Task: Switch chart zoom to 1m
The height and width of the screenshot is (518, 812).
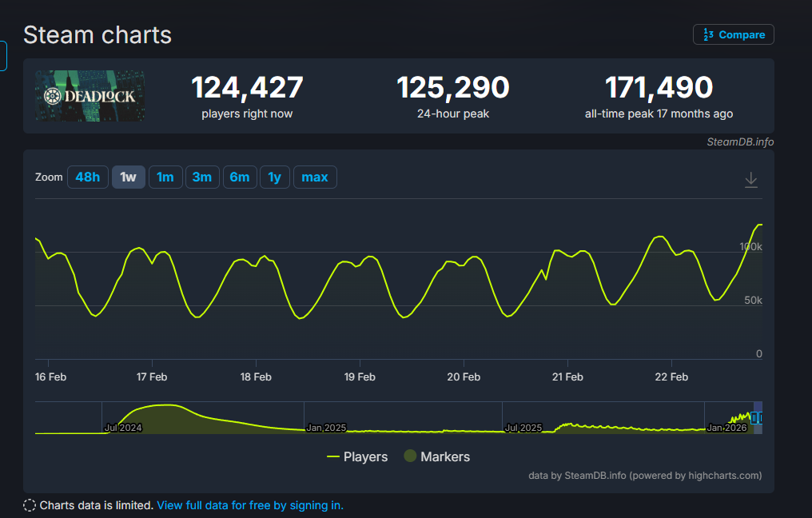Action: 165,177
